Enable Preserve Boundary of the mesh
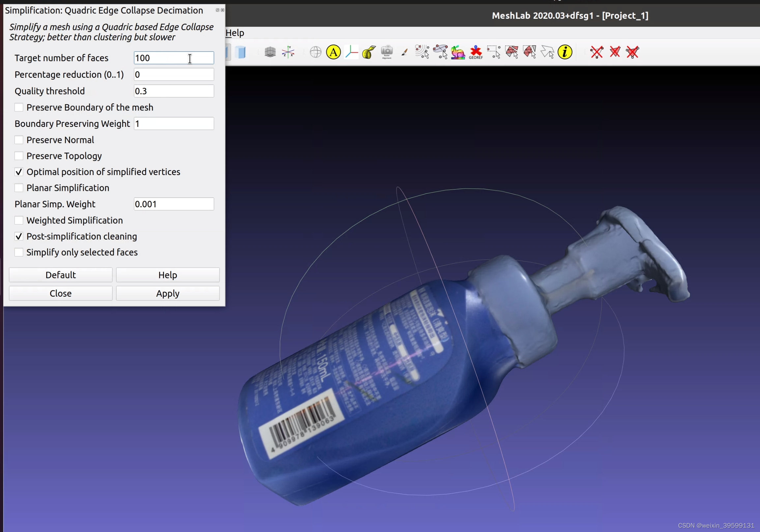Viewport: 760px width, 532px height. pos(18,107)
